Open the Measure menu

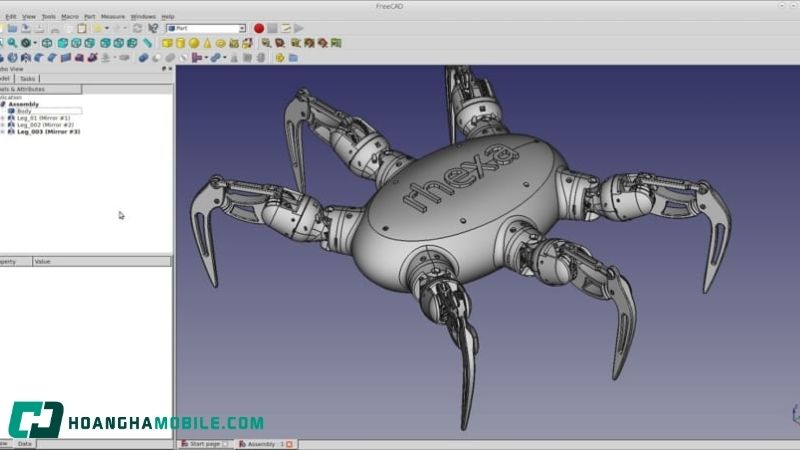[x=113, y=16]
